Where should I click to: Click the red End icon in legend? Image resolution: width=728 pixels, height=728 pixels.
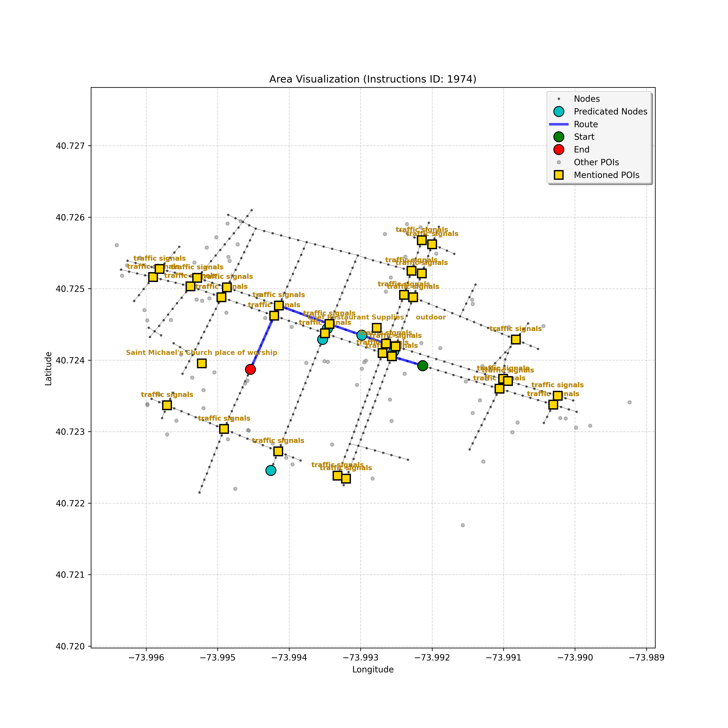(558, 150)
